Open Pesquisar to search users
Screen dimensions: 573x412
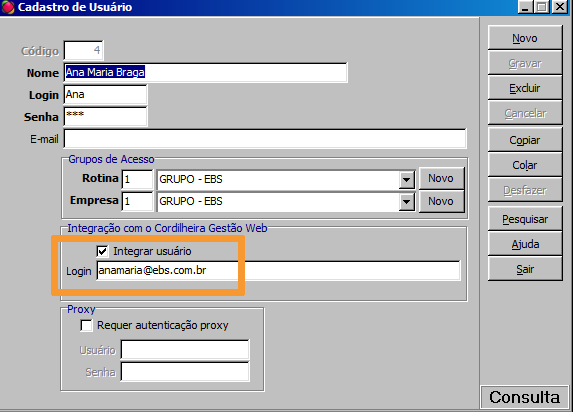click(525, 219)
